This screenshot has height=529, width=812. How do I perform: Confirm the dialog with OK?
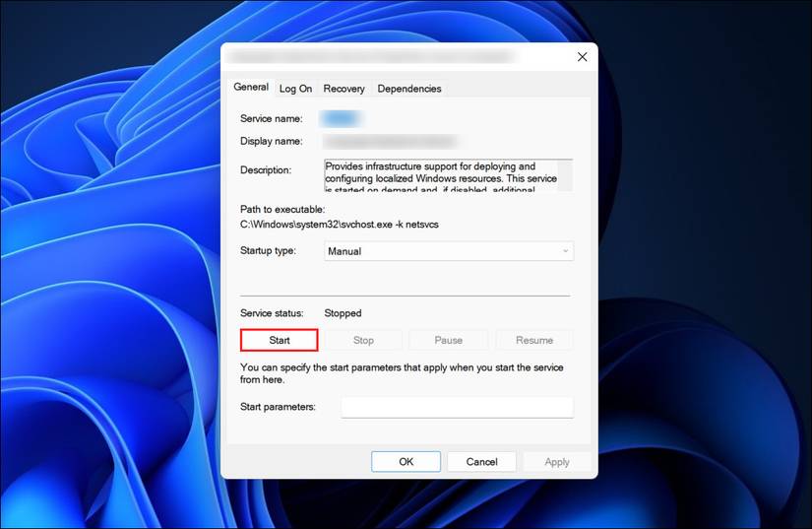406,462
